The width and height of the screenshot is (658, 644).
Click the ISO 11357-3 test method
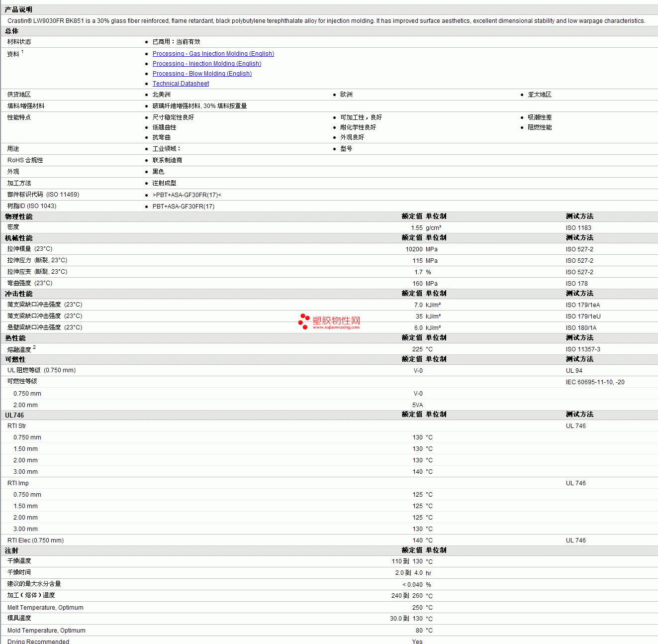pos(583,349)
